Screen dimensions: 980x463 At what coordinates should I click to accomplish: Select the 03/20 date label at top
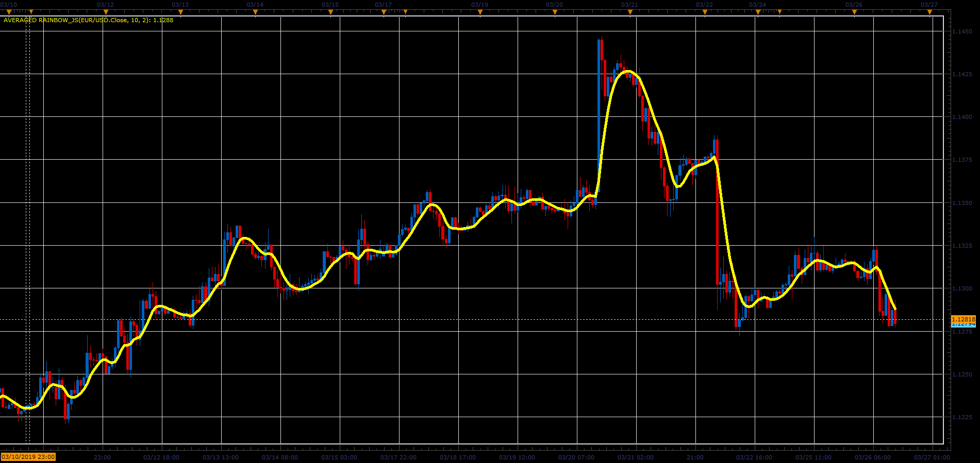coord(554,5)
